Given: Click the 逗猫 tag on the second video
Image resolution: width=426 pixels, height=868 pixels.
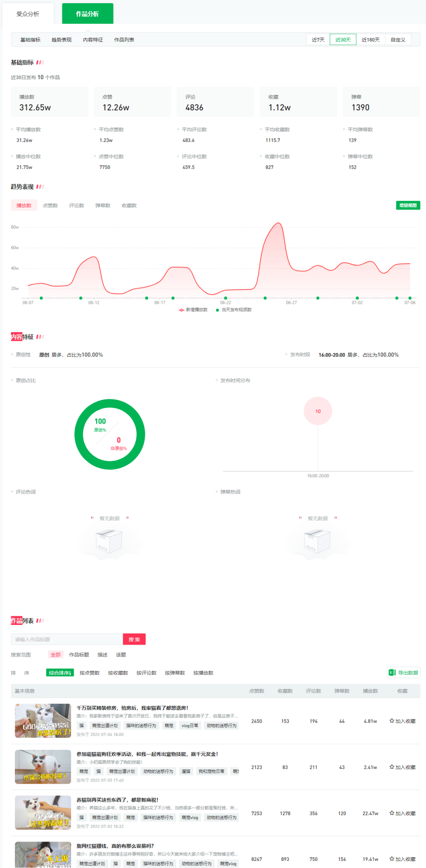Looking at the screenshot, I should pos(186,771).
